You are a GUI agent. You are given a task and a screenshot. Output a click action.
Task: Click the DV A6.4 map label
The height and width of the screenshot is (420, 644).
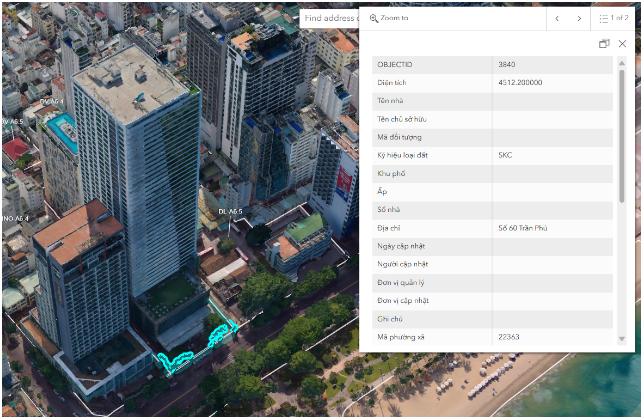click(x=51, y=101)
